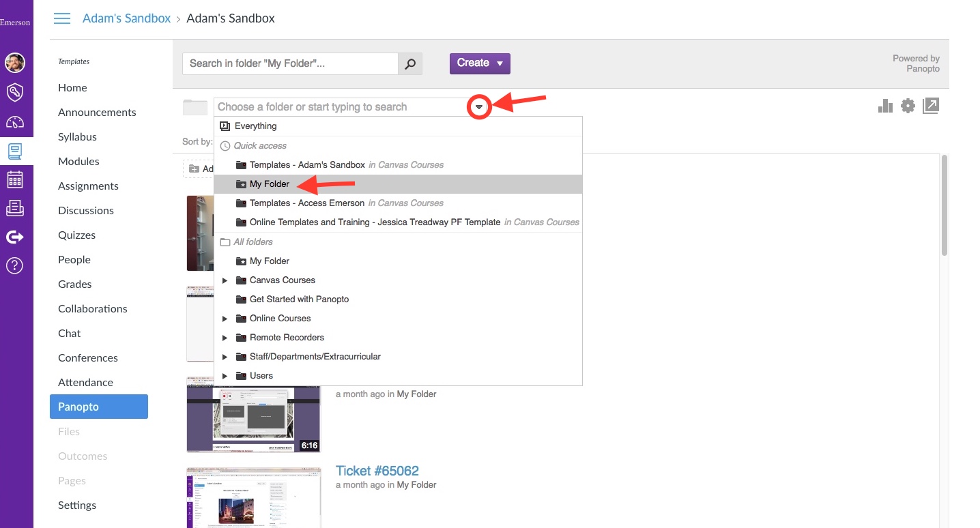Open the user account avatar

coord(15,63)
